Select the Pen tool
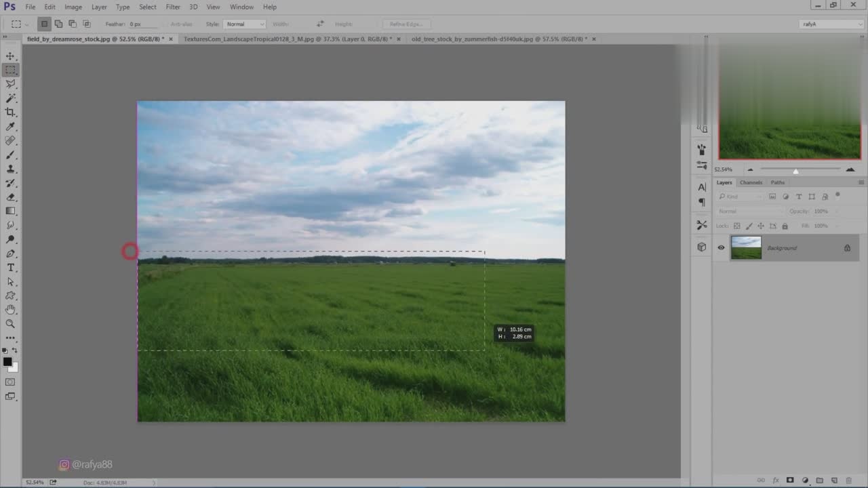 coord(11,253)
